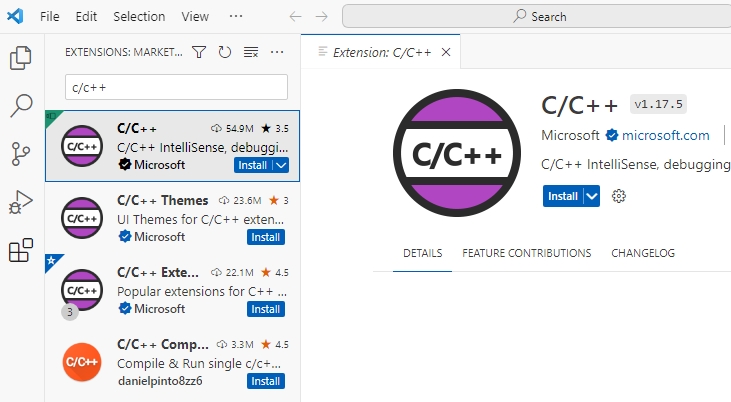The height and width of the screenshot is (402, 731).
Task: Clear extensions search results
Action: pyautogui.click(x=251, y=52)
